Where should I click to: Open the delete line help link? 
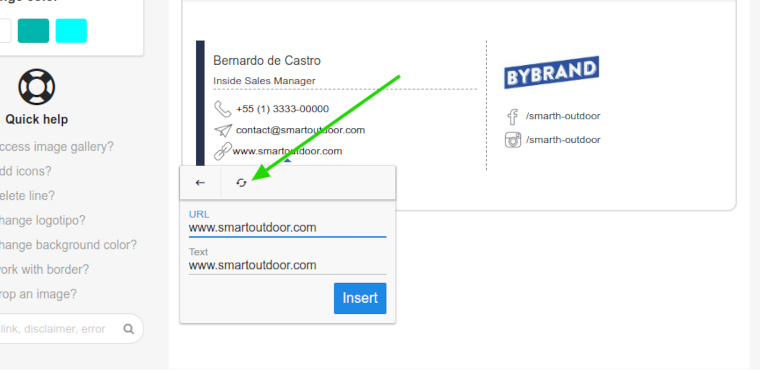pyautogui.click(x=28, y=196)
